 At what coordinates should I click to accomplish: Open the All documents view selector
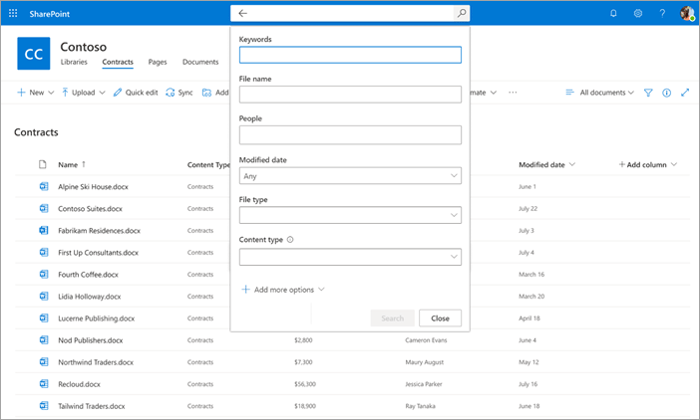coord(600,92)
